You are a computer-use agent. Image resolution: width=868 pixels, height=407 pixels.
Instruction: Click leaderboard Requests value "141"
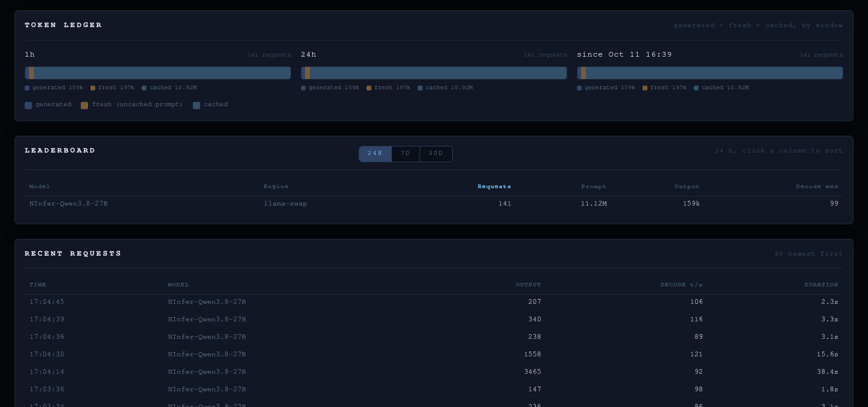pyautogui.click(x=505, y=204)
